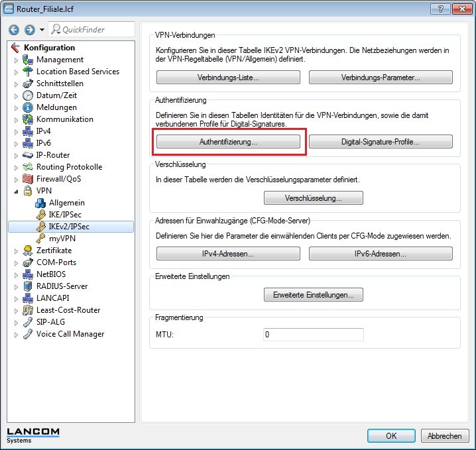This screenshot has height=450, width=476.
Task: Click the myVPN key icon
Action: (x=40, y=239)
